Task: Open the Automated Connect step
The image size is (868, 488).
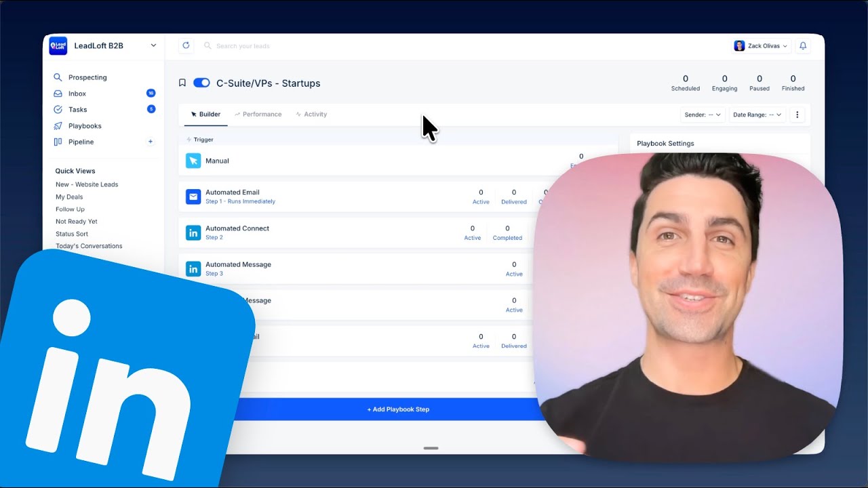Action: pyautogui.click(x=398, y=232)
